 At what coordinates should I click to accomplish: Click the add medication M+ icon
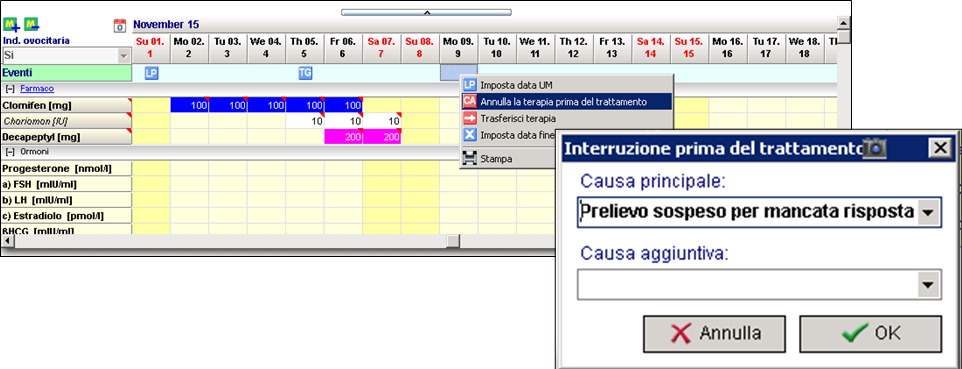pyautogui.click(x=11, y=25)
